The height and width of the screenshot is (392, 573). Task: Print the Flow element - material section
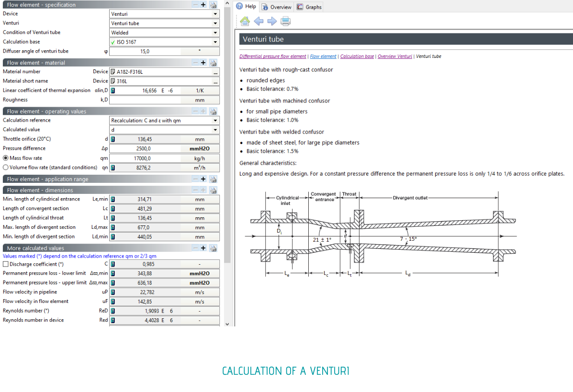pos(213,63)
